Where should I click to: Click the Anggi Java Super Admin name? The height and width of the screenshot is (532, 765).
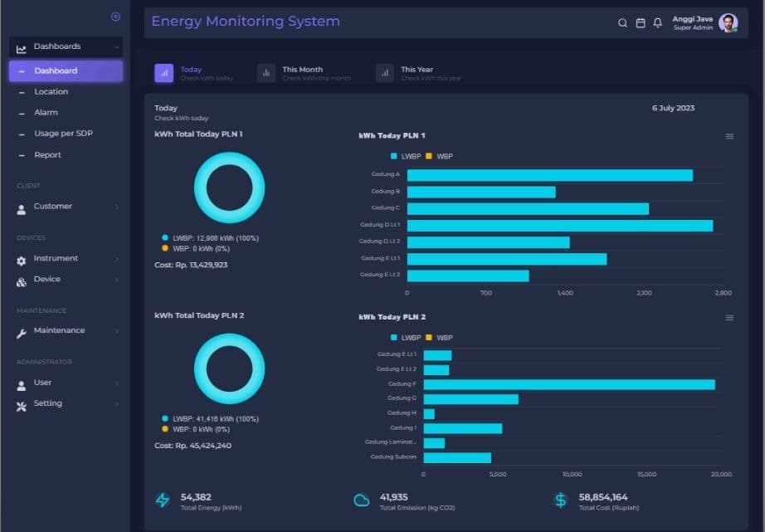click(x=692, y=23)
